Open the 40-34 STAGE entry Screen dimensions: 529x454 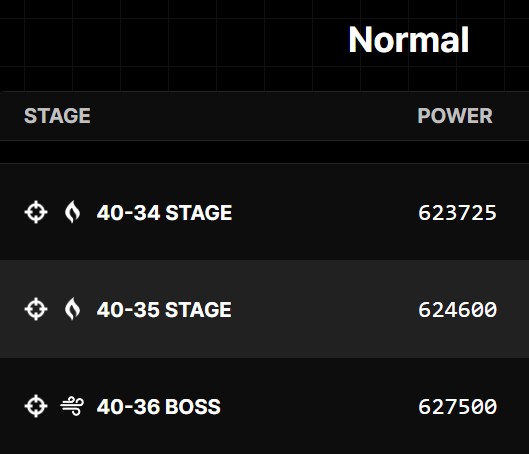(x=164, y=213)
